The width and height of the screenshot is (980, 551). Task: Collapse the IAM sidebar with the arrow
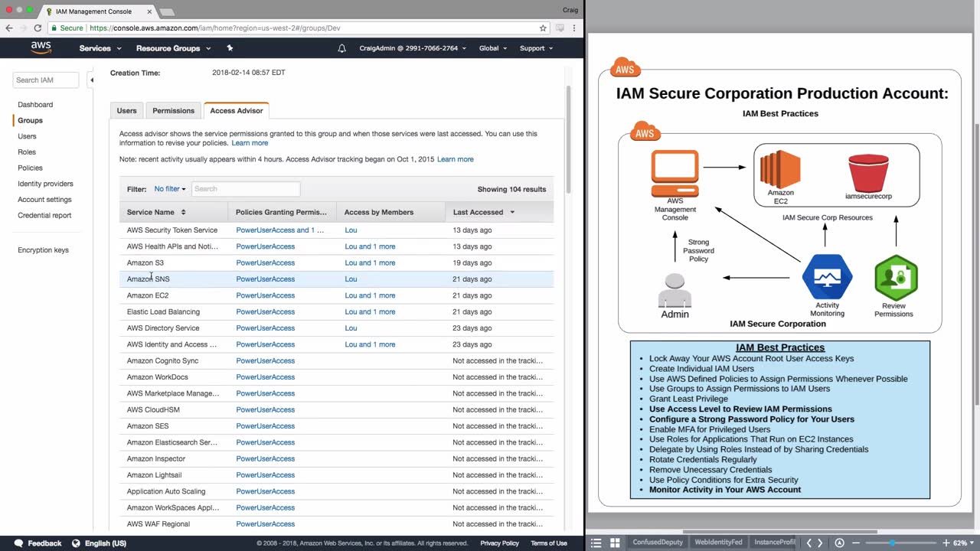(91, 80)
